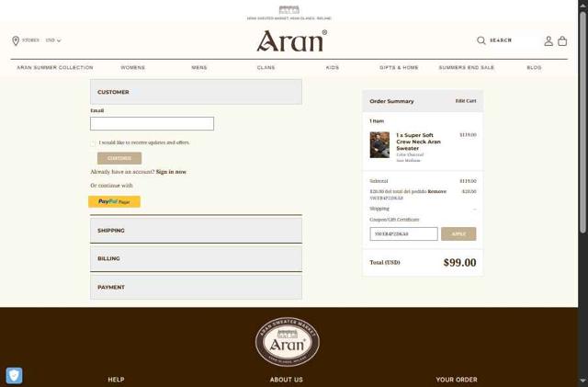Open the Summers End Sale menu
This screenshot has width=588, height=387.
tap(467, 68)
